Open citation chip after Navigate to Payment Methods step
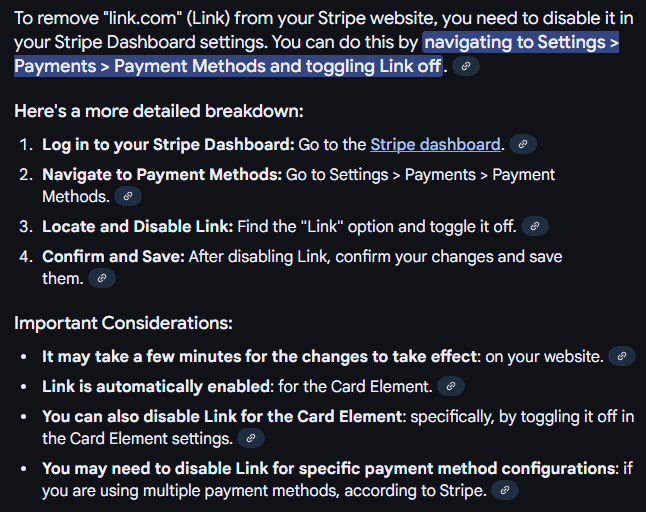 pos(128,196)
